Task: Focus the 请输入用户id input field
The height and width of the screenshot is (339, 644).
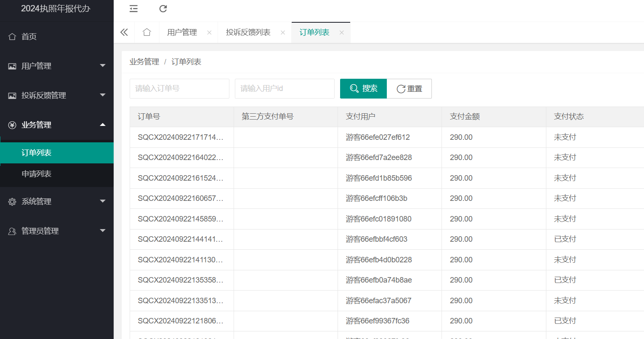Action: click(285, 89)
